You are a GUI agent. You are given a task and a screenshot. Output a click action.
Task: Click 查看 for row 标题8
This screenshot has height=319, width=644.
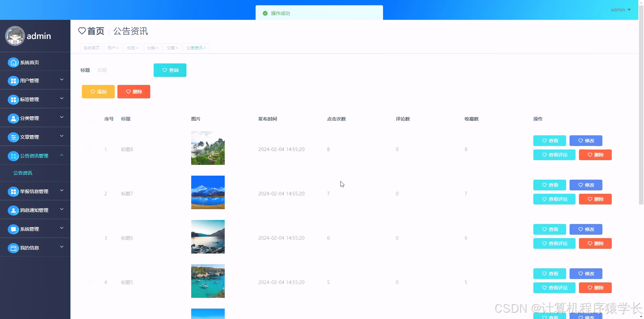[x=550, y=141]
